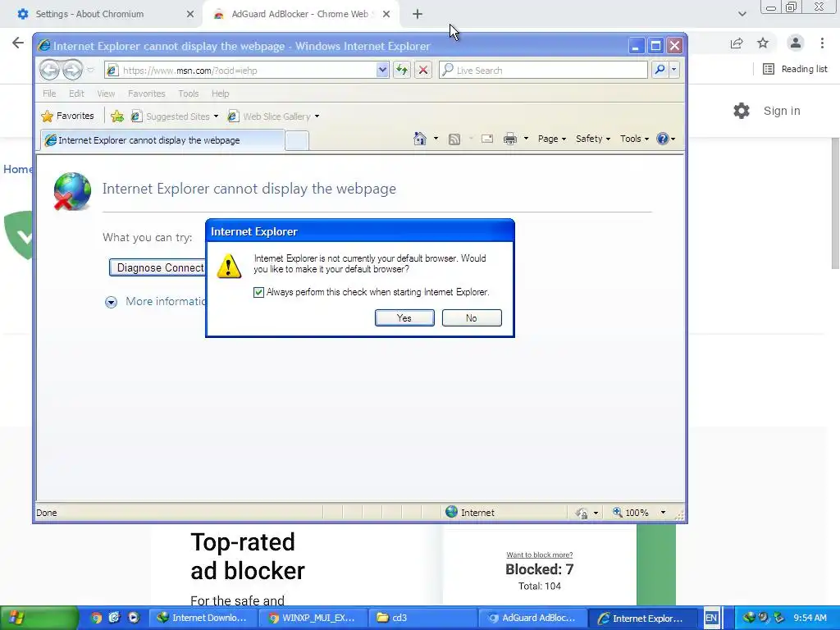Viewport: 840px width, 630px height.
Task: Click the Chrome quick launch icon
Action: point(96,618)
